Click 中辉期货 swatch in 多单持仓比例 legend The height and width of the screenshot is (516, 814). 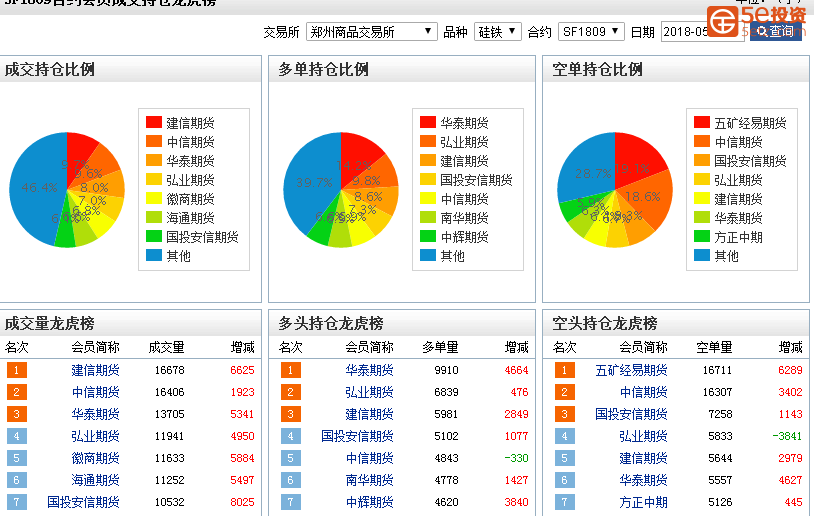click(x=428, y=237)
